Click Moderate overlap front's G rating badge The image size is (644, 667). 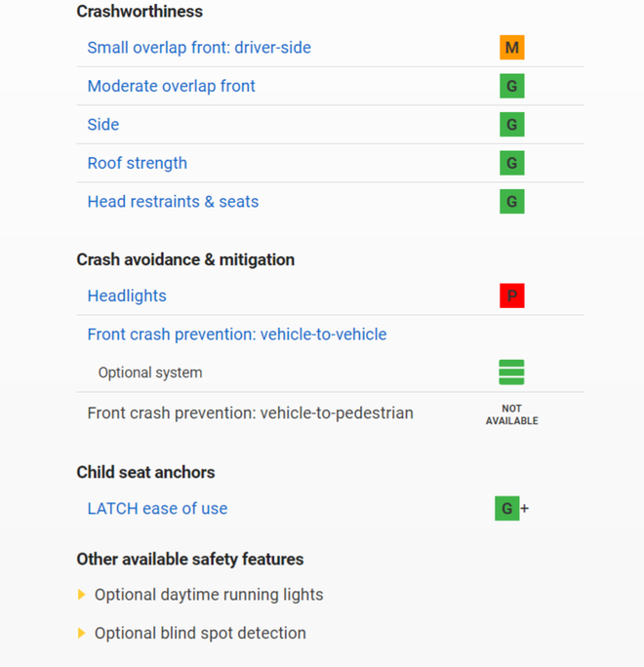(511, 86)
